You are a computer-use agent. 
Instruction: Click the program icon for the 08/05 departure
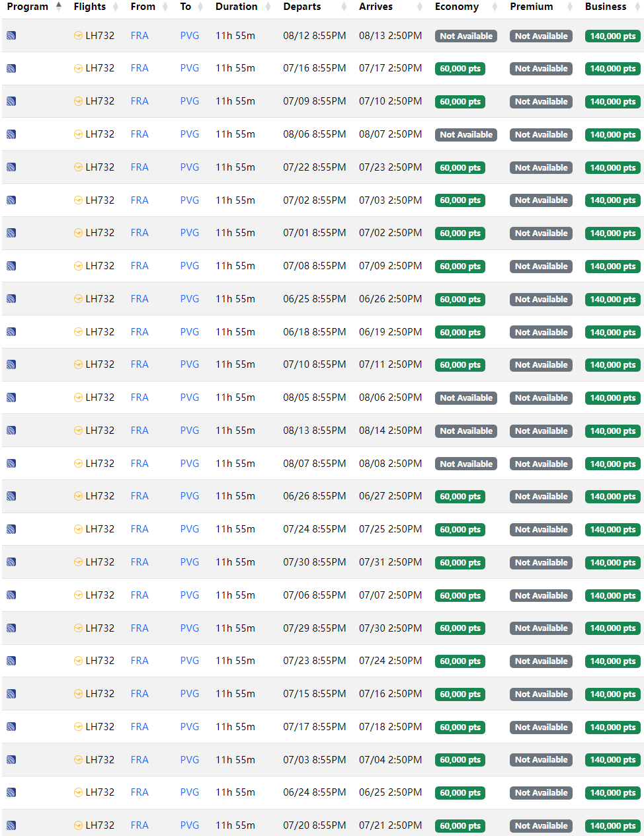tap(11, 397)
